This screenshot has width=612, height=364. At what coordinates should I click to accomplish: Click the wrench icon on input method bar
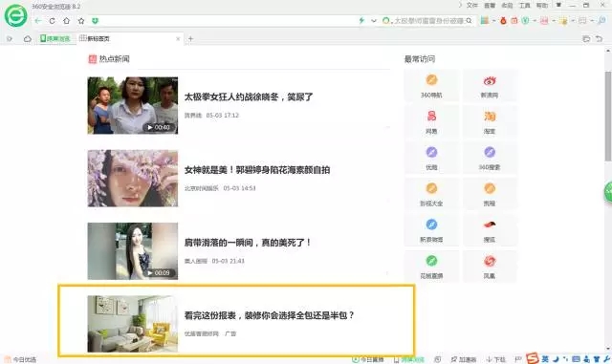(607, 359)
